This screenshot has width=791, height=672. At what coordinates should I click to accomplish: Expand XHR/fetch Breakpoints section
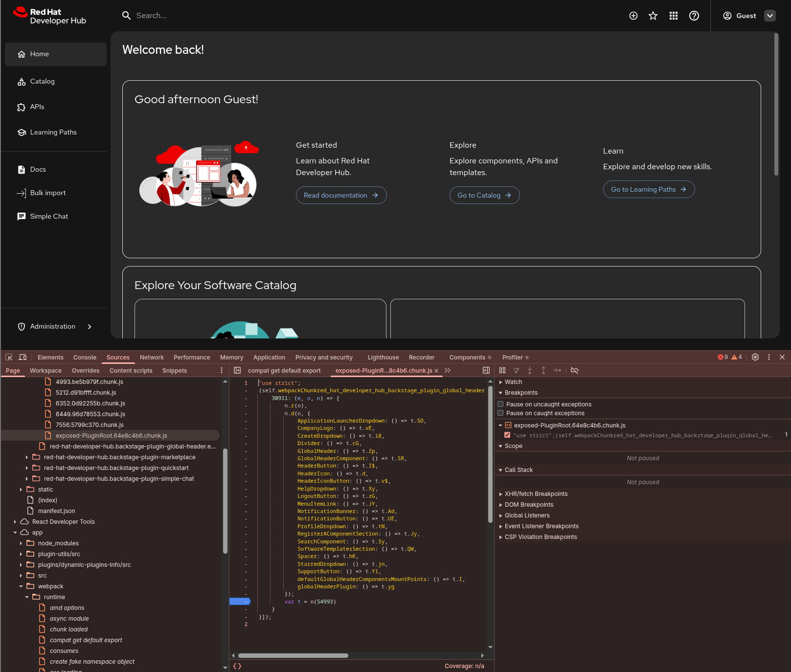(x=536, y=494)
